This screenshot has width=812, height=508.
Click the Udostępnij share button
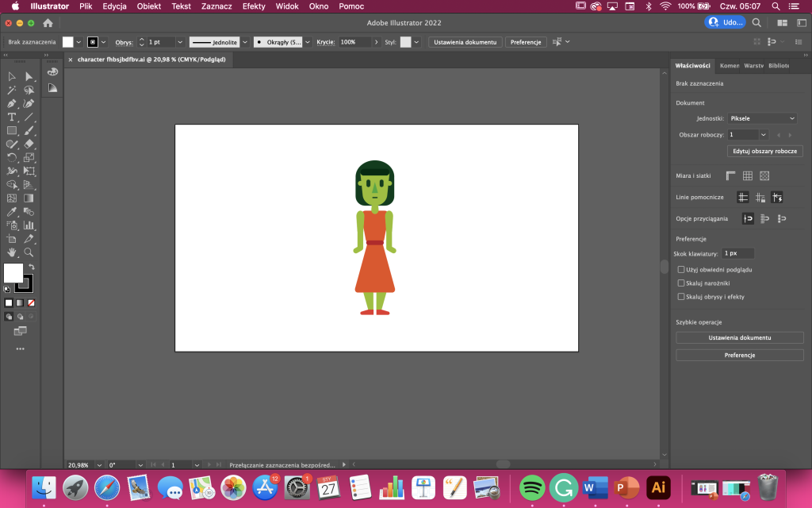[x=725, y=22]
